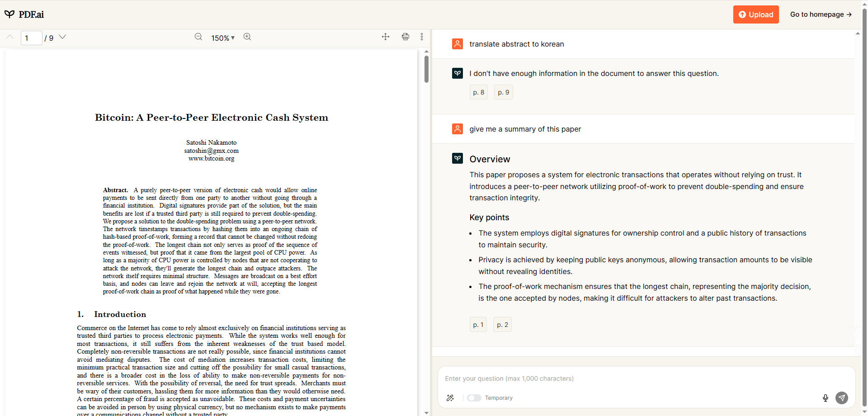Viewport: 868px width, 416px height.
Task: Open the p. 2 source citation
Action: click(502, 325)
